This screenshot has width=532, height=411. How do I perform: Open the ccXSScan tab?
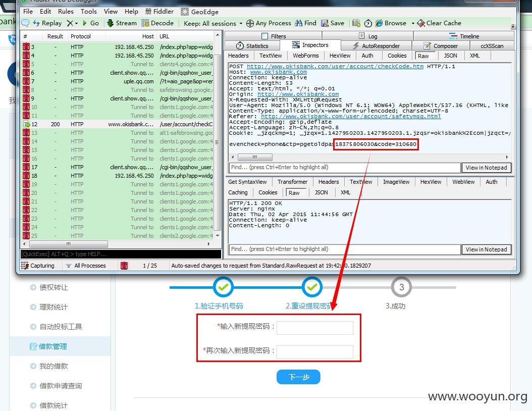492,46
